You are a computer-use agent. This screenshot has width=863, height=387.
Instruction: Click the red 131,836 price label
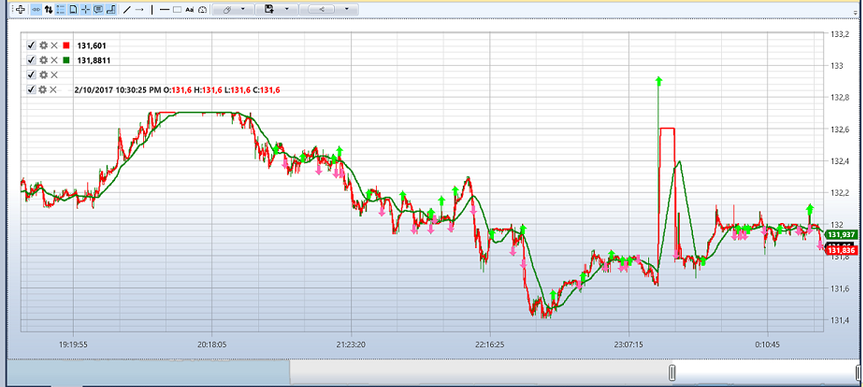pos(842,250)
